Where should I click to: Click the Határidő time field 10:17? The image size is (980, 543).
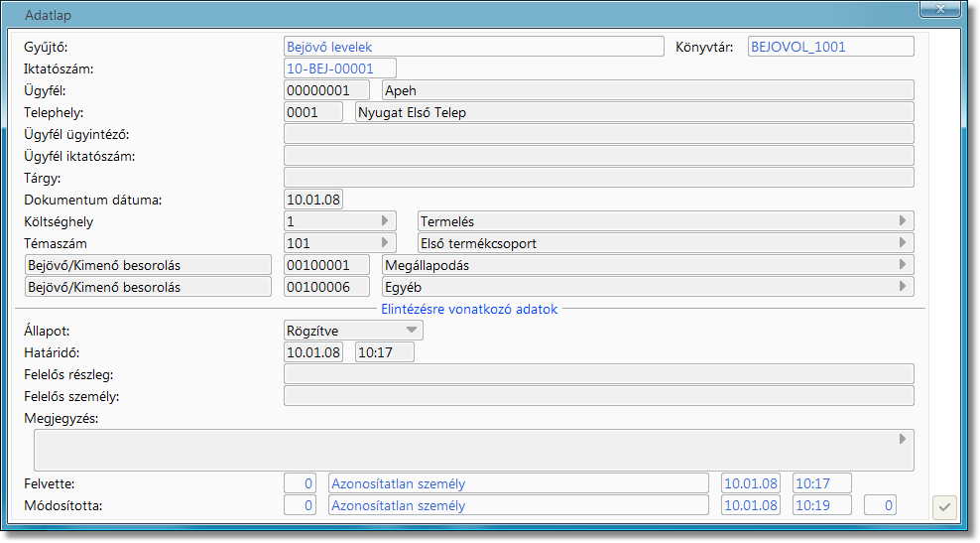[x=385, y=352]
